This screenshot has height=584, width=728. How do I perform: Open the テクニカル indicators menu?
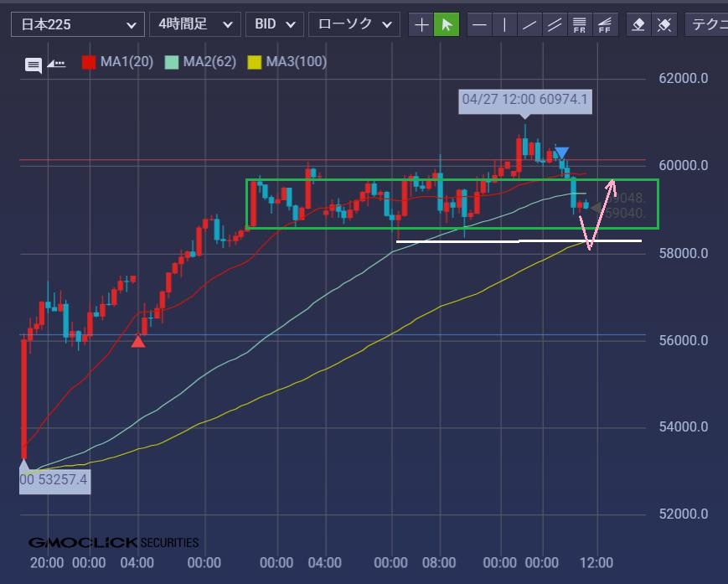point(706,24)
